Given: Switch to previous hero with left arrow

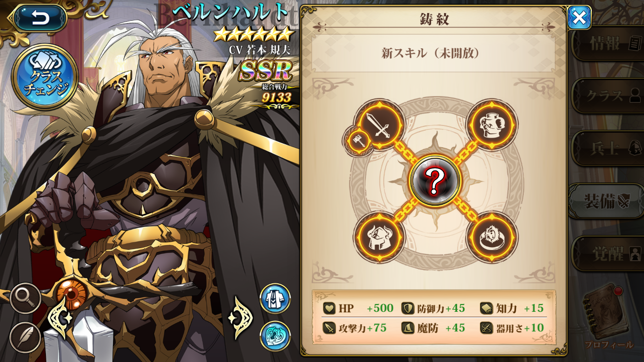Looking at the screenshot, I should pos(60,318).
